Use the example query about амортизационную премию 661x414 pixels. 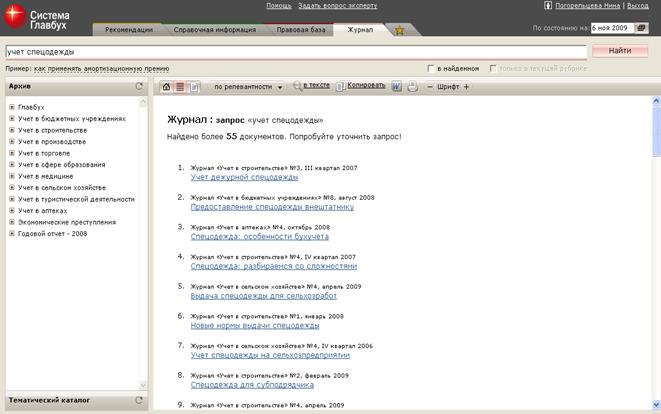coord(102,68)
